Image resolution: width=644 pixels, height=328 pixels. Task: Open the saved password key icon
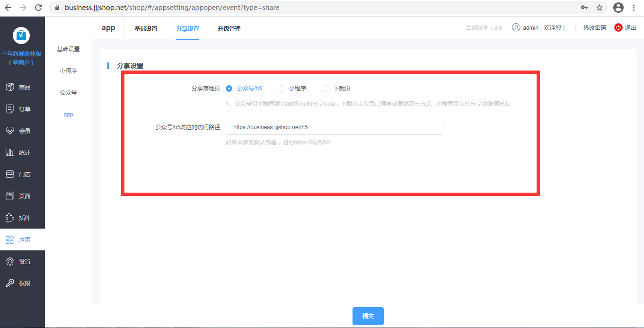[x=584, y=8]
